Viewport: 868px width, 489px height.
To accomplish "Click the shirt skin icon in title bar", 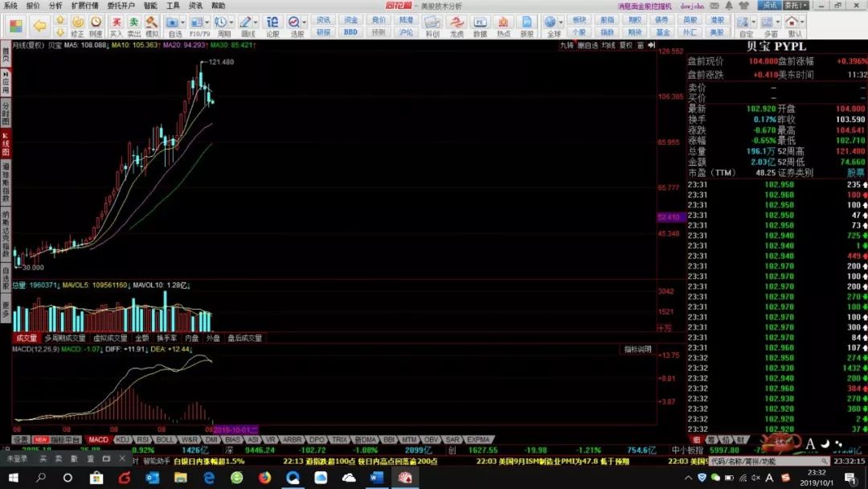I will (x=744, y=6).
